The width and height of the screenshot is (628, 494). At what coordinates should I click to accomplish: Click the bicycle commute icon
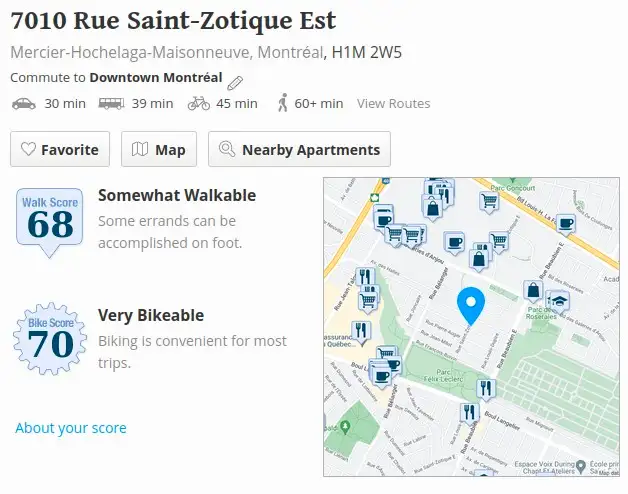pyautogui.click(x=199, y=103)
